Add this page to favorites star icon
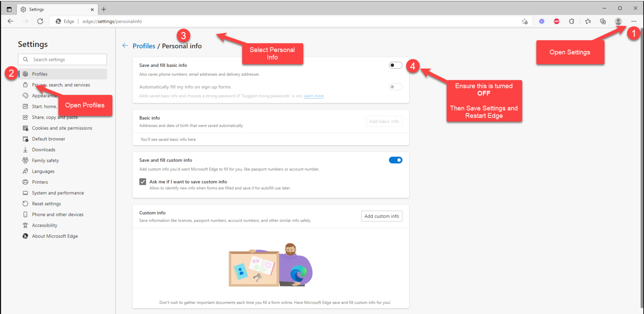 click(x=524, y=21)
